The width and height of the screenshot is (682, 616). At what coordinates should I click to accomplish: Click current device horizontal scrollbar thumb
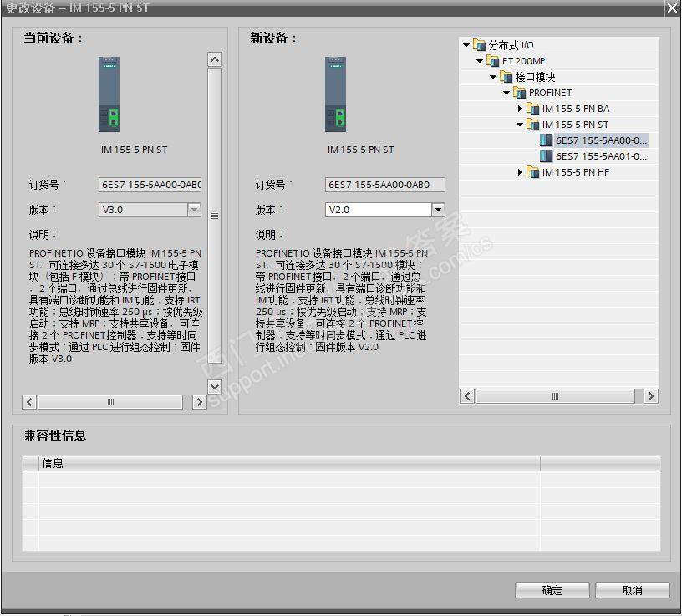[x=110, y=401]
